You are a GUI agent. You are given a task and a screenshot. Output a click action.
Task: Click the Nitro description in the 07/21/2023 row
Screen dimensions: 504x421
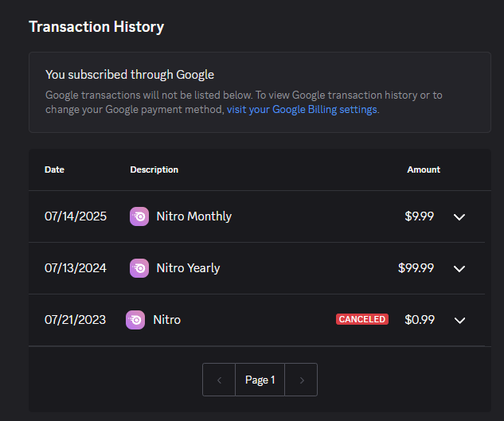click(x=167, y=320)
